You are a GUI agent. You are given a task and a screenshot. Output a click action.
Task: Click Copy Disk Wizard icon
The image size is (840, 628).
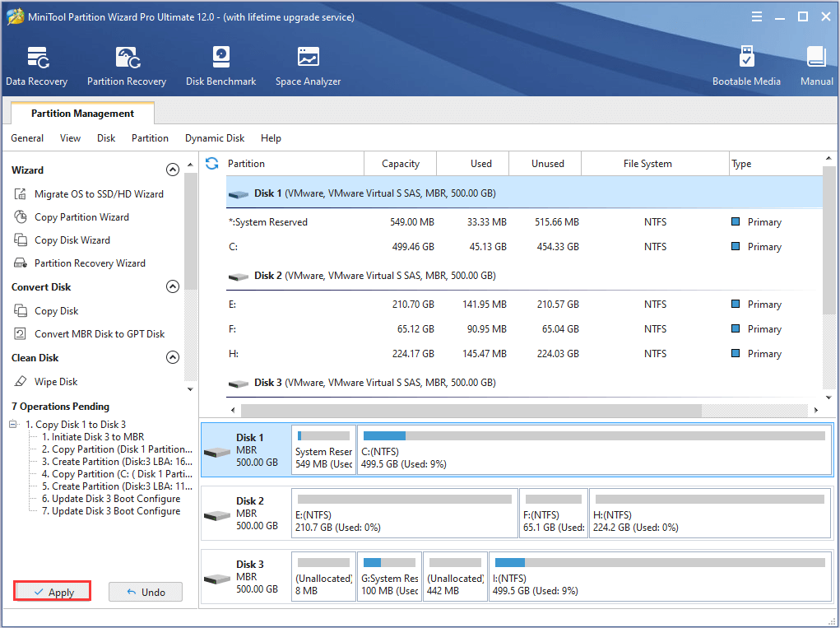coord(21,240)
